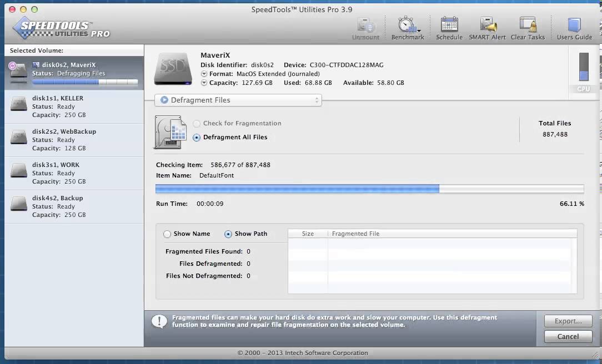Click Device C300-CTFDDAC128MAG text
Screen dimensions: 602x364
(x=347, y=65)
